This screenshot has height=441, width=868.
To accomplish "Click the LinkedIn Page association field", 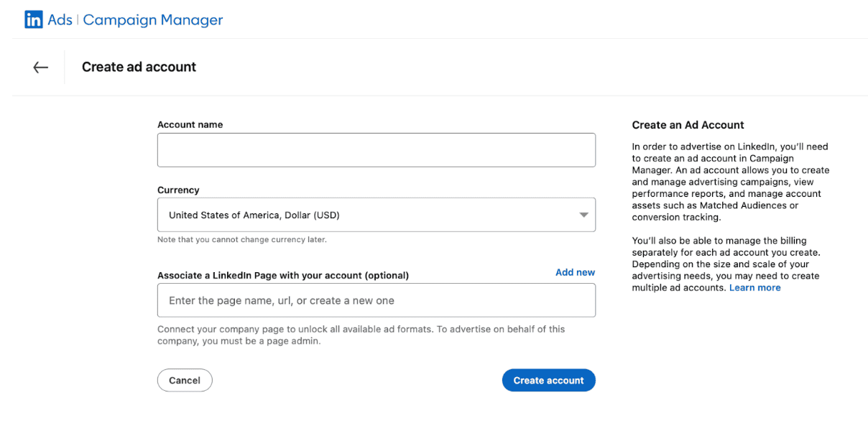I will (377, 300).
